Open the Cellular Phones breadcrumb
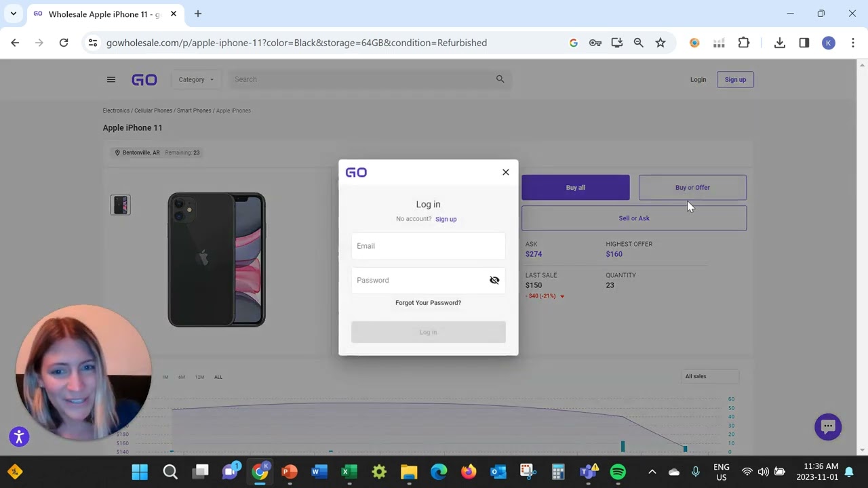 (x=153, y=110)
